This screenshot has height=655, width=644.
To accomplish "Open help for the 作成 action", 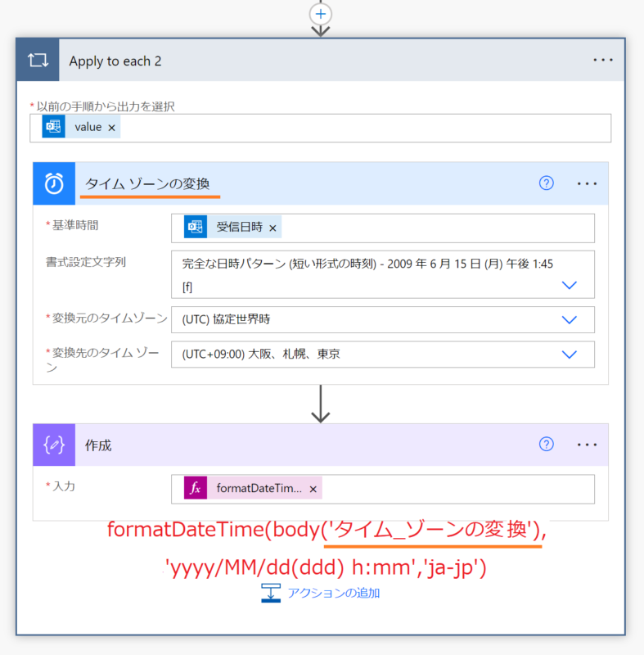I will point(547,445).
